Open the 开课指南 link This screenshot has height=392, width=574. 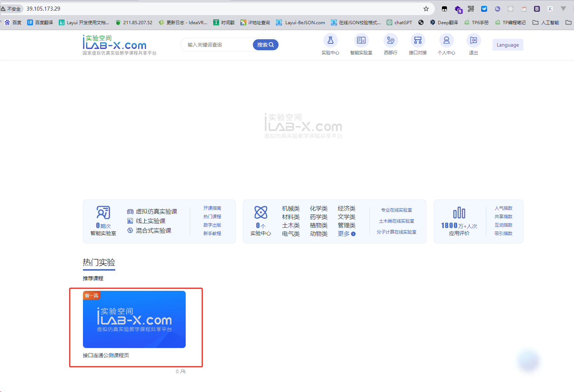tap(212, 208)
